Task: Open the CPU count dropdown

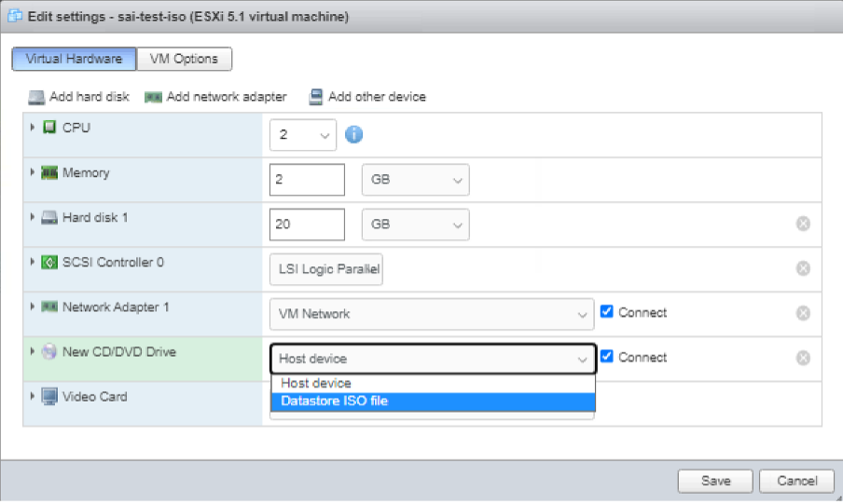Action: [303, 135]
